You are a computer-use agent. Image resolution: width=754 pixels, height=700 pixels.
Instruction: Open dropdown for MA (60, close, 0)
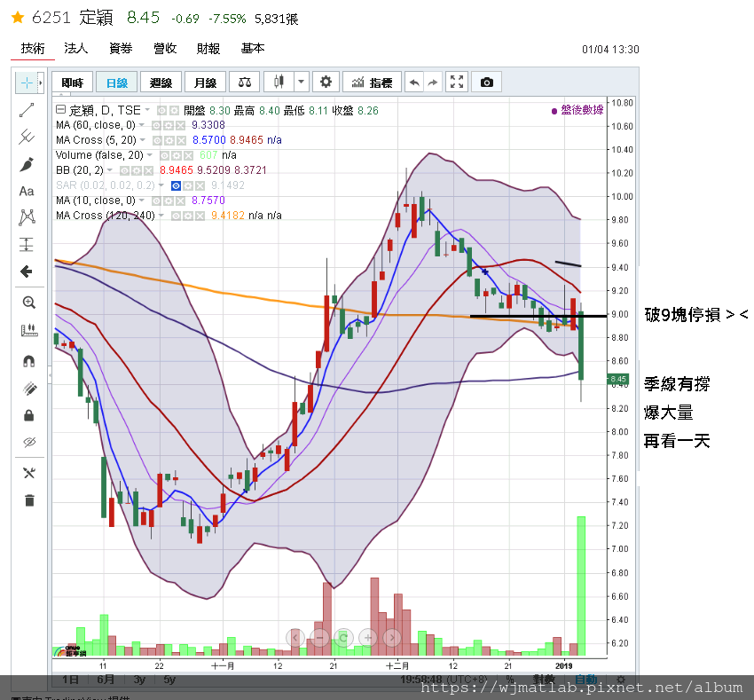click(x=142, y=125)
